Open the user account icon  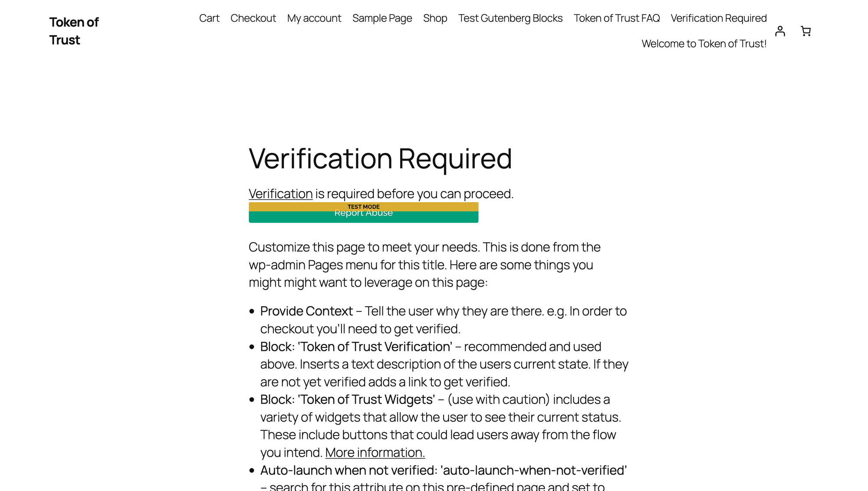[x=780, y=31]
